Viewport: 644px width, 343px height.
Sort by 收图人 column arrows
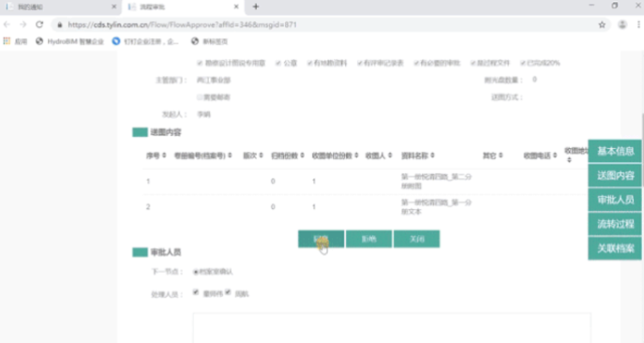[390, 156]
